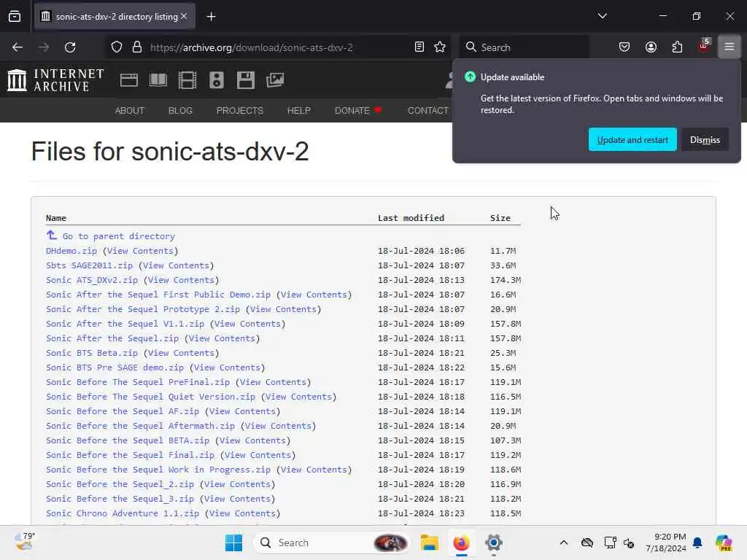Viewport: 747px width, 560px height.
Task: Open File Explorer from the taskbar
Action: [429, 542]
